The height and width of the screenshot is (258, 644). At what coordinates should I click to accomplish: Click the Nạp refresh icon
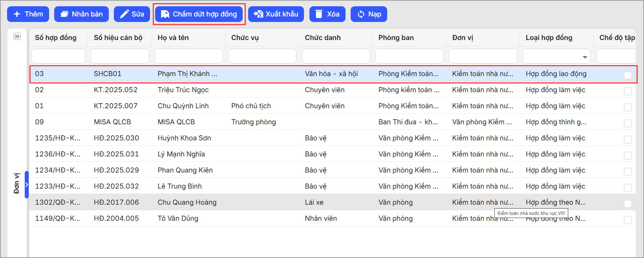click(x=361, y=14)
